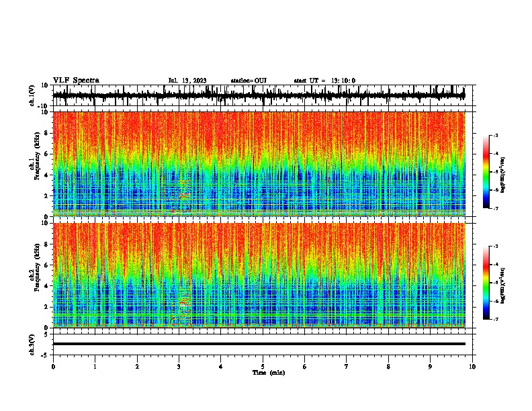Select the 'start UT = 13:10: 0' text
Viewport: 532px width, 411px height.
click(x=324, y=81)
